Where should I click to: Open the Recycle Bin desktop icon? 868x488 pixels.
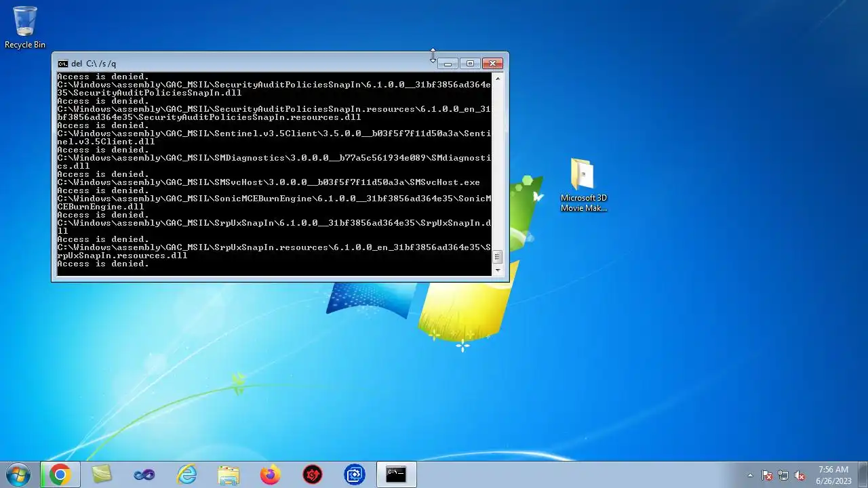[25, 27]
